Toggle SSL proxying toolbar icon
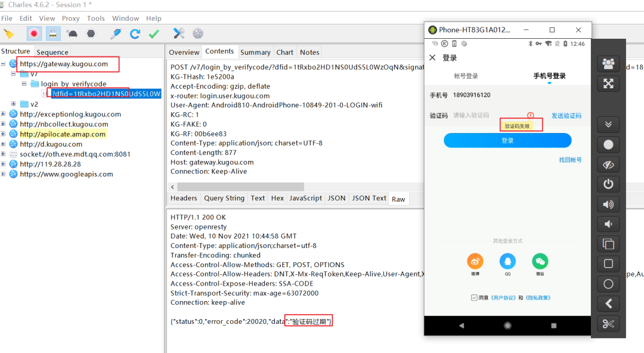 [x=53, y=34]
